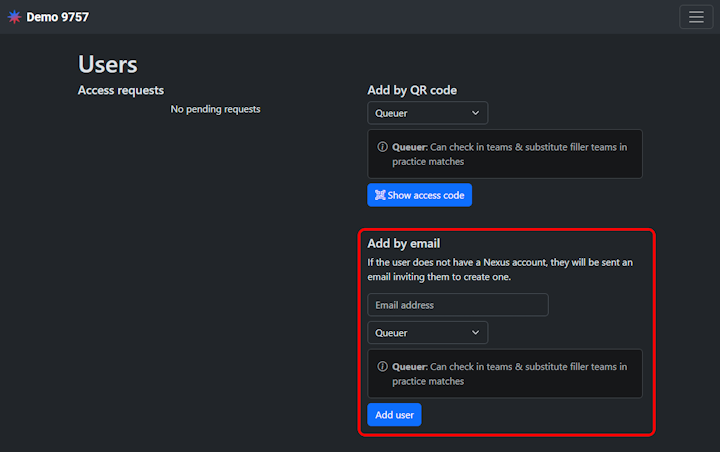Viewport: 720px width, 452px height.
Task: Click the Add by QR code heading
Action: tap(412, 90)
